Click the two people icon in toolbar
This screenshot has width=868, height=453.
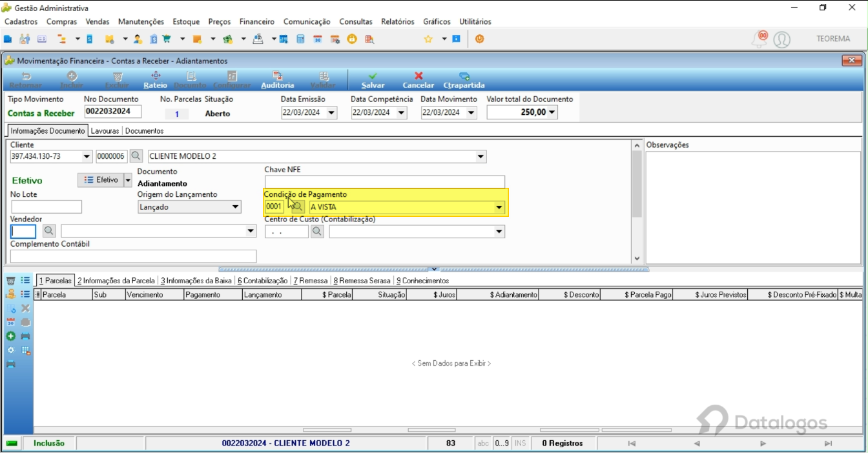[x=25, y=39]
